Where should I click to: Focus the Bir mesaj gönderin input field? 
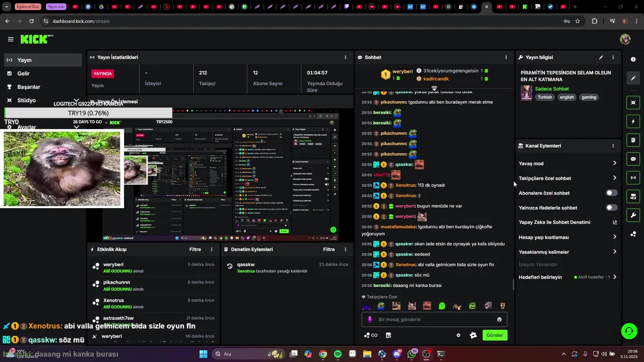pyautogui.click(x=434, y=319)
